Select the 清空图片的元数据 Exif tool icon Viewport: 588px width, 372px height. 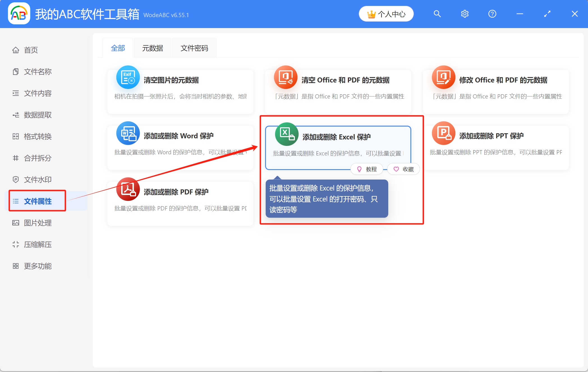tap(128, 77)
